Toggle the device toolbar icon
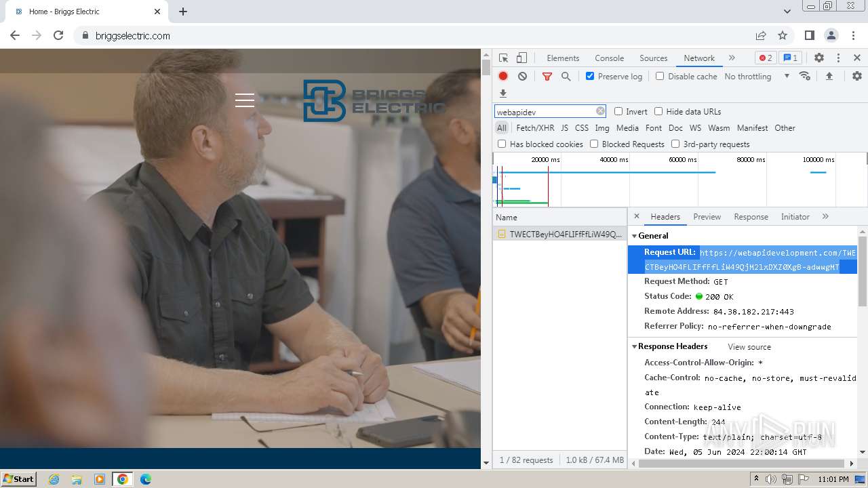 (x=521, y=58)
